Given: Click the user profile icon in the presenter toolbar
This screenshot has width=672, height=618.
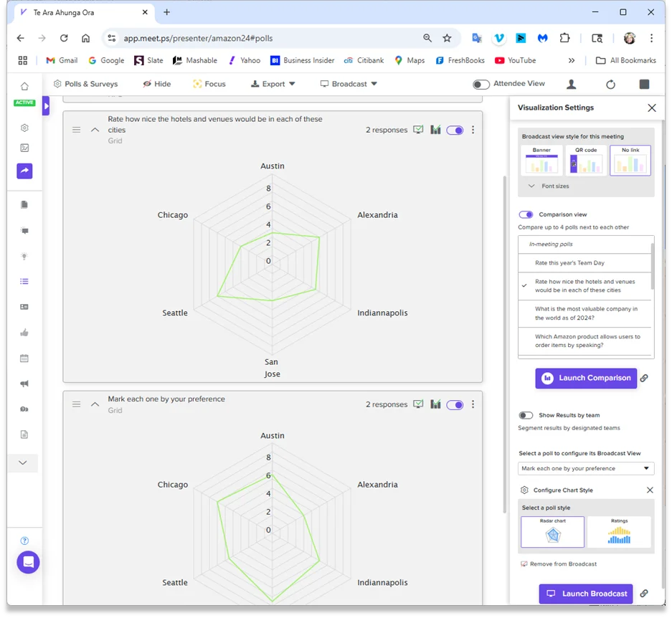Looking at the screenshot, I should [572, 84].
